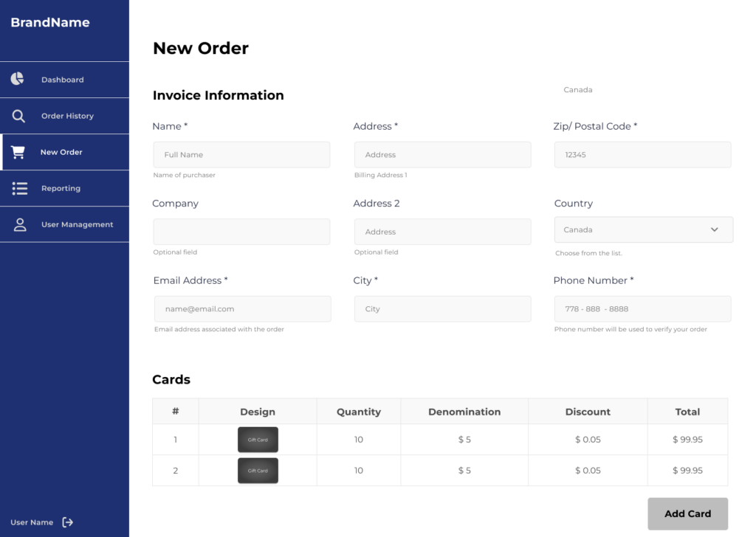This screenshot has height=537, width=756.
Task: Click the logout icon beside User Name
Action: (x=68, y=522)
